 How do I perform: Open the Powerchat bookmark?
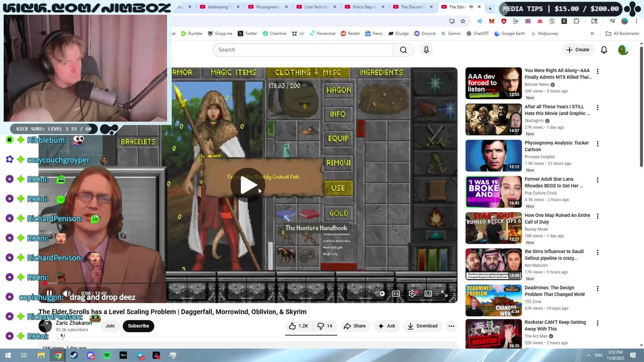click(322, 34)
